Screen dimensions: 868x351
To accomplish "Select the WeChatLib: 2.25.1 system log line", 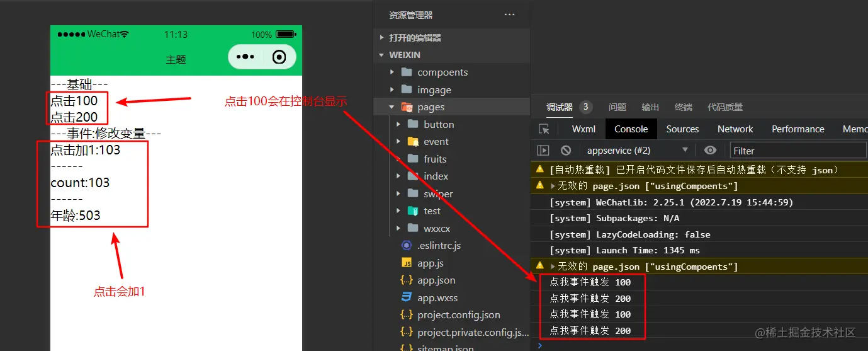I will click(x=671, y=202).
